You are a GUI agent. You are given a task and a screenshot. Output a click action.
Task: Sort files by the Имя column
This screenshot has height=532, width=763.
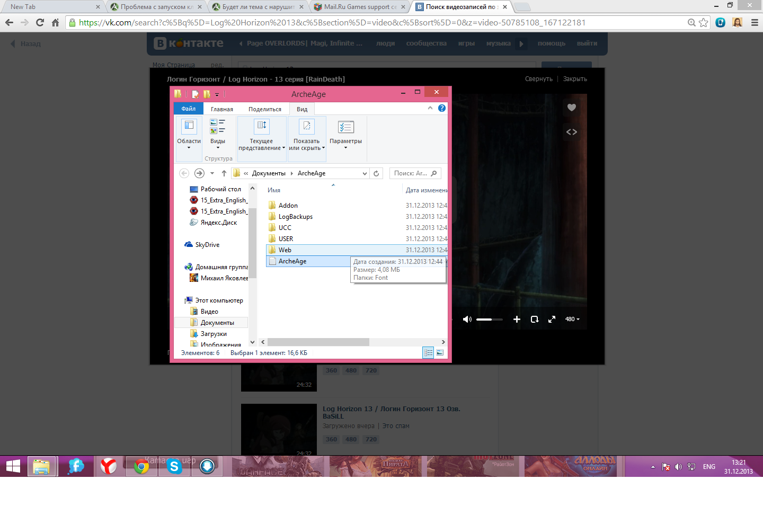point(274,190)
